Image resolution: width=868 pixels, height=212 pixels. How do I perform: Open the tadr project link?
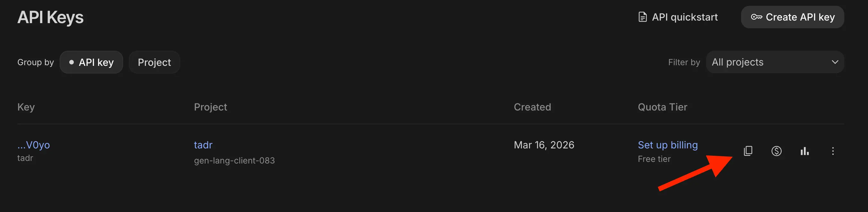click(x=203, y=145)
